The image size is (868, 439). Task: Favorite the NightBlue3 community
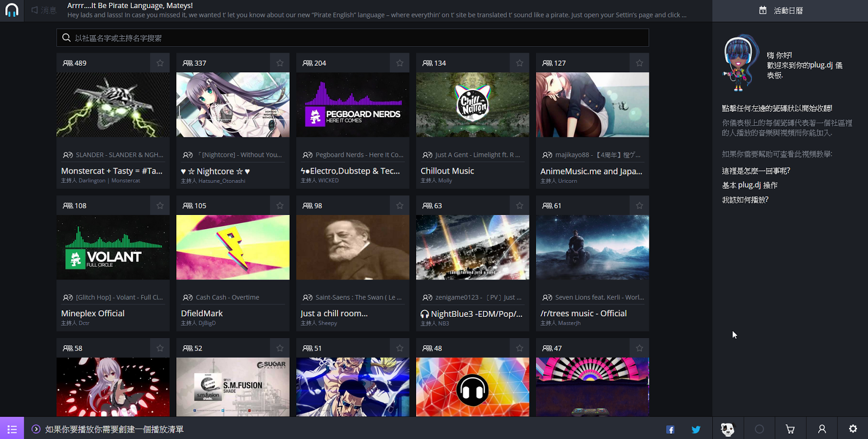(x=520, y=206)
